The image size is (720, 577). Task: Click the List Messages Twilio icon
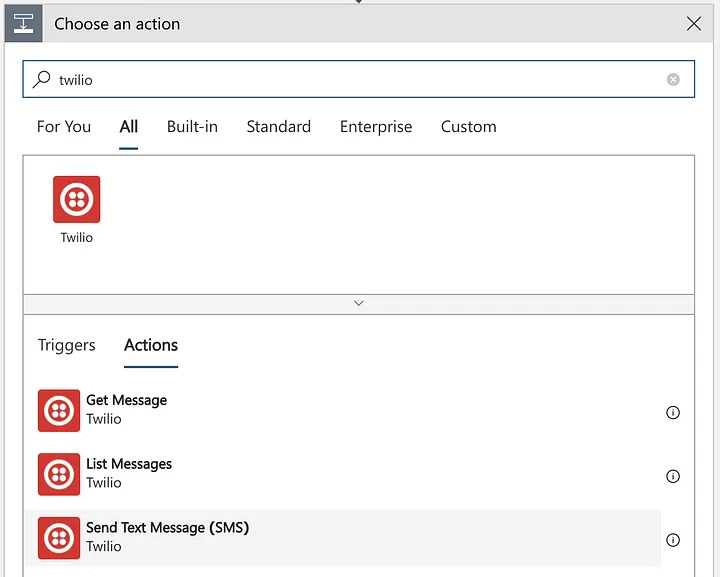click(59, 474)
